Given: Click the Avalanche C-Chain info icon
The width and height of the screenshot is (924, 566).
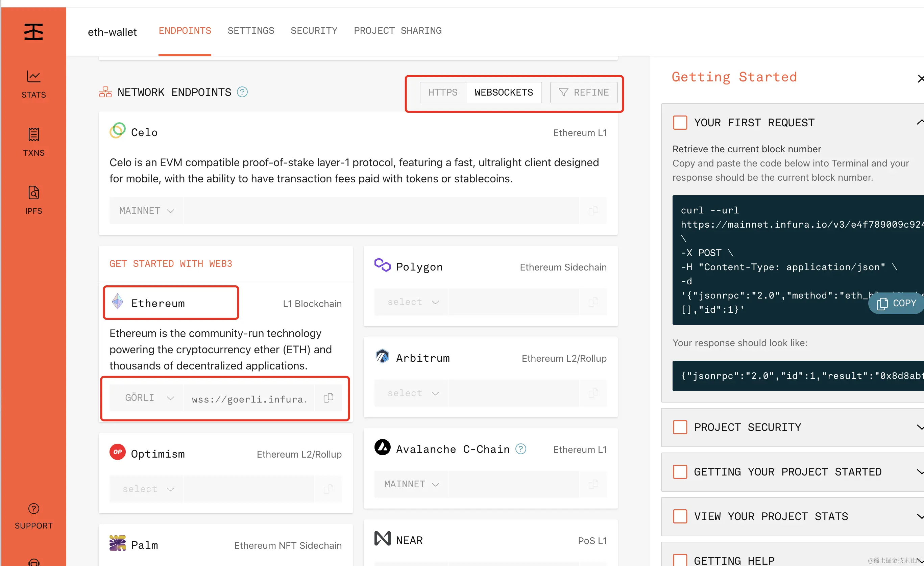Looking at the screenshot, I should (520, 449).
